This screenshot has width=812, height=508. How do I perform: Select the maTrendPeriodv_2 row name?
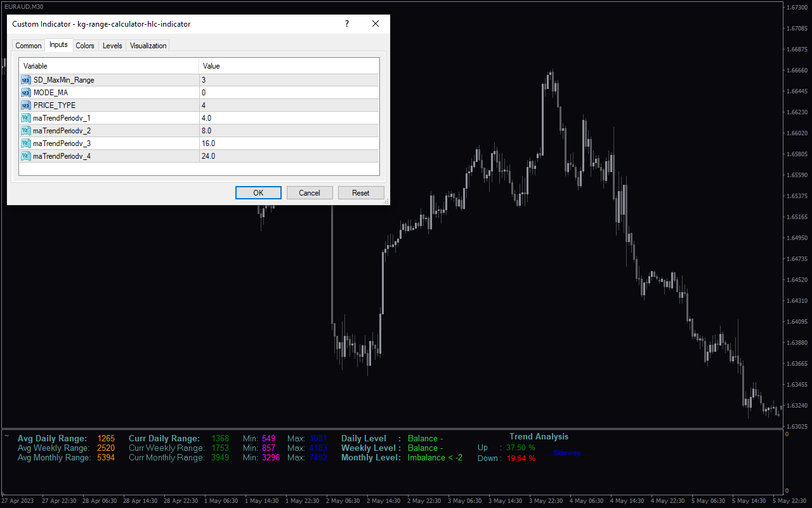[x=62, y=131]
